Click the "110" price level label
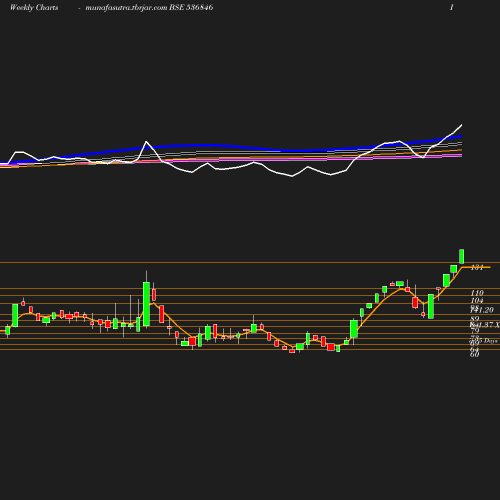 477,293
